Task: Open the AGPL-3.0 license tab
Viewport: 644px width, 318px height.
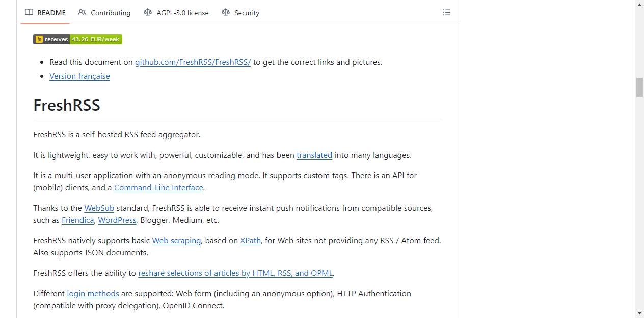Action: [x=176, y=13]
